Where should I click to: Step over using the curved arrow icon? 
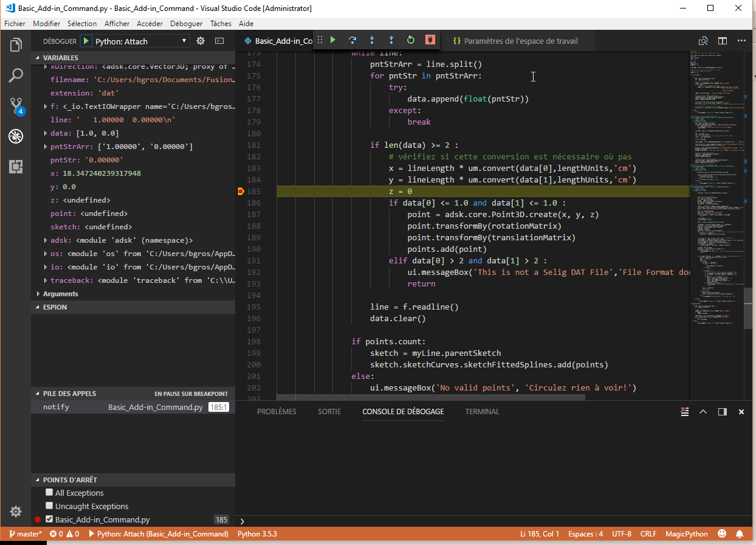click(x=352, y=40)
